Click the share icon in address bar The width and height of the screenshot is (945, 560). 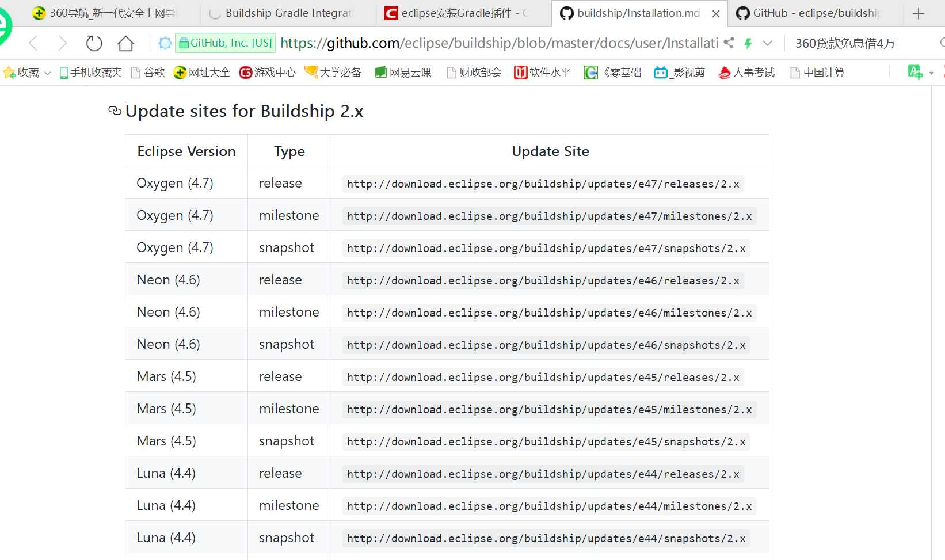tap(729, 43)
